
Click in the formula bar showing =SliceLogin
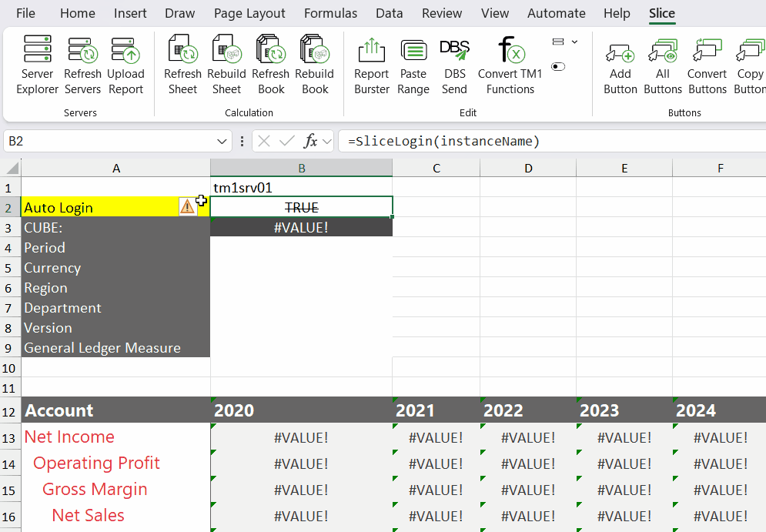[539, 142]
